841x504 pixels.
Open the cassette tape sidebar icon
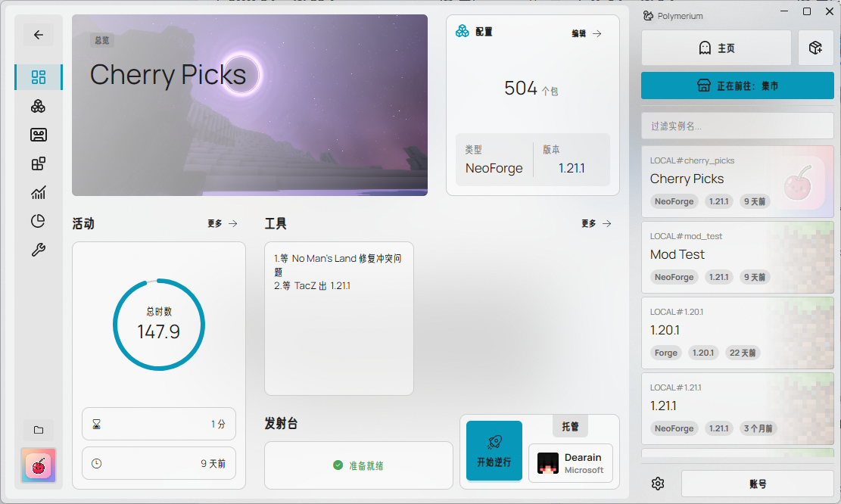point(39,135)
